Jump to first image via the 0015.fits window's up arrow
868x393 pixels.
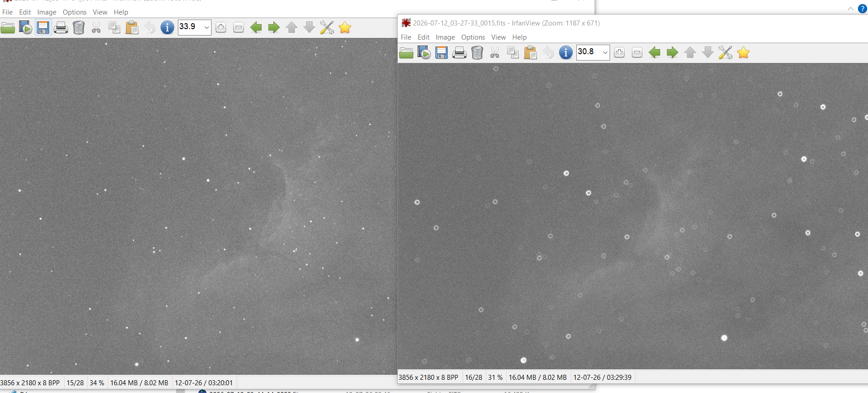click(x=690, y=53)
